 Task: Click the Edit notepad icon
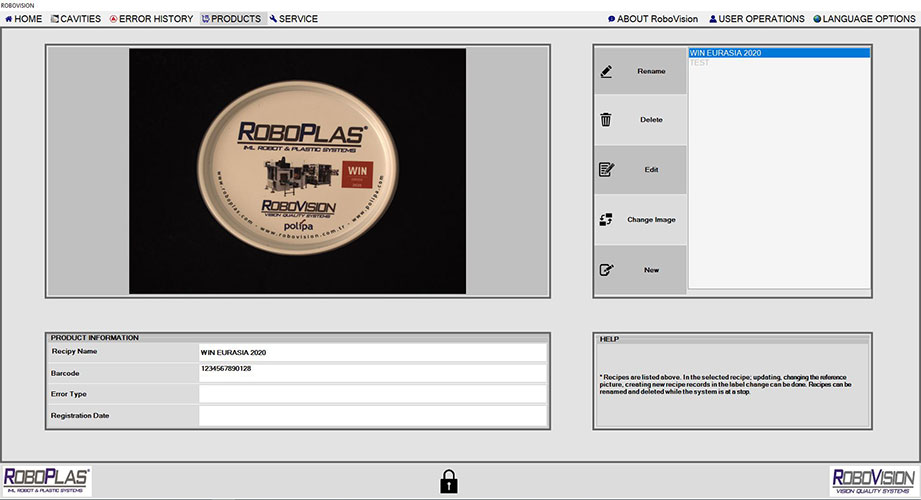click(606, 170)
